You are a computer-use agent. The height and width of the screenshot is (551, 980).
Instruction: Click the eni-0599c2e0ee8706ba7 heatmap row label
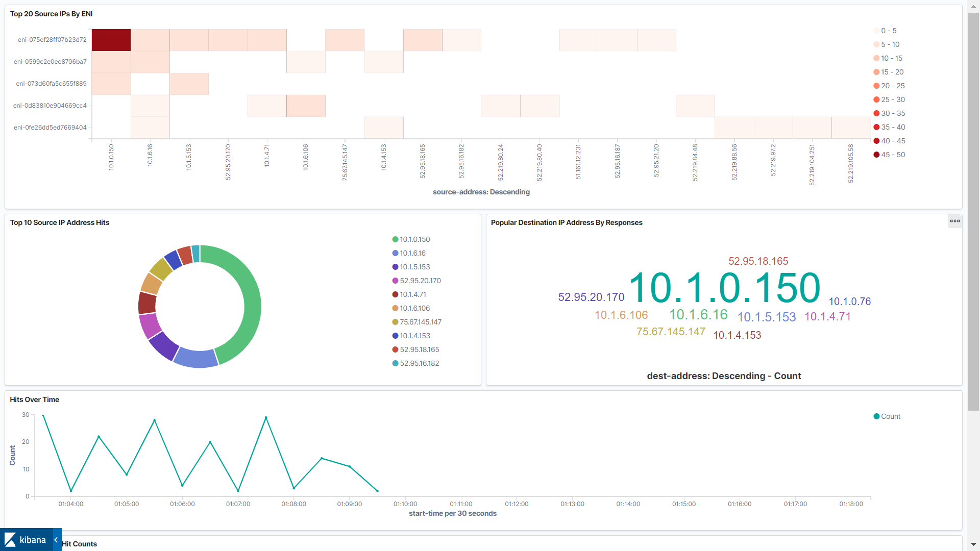(x=50, y=62)
